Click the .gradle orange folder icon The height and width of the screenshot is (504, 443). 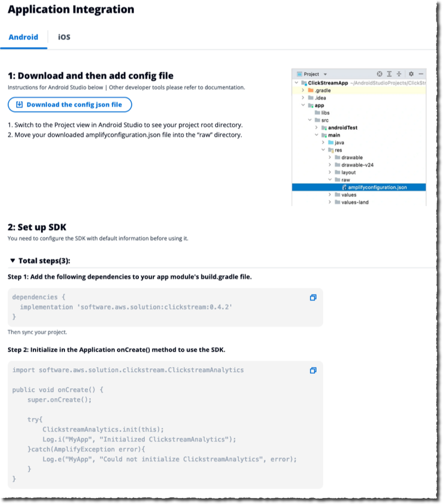coord(311,90)
